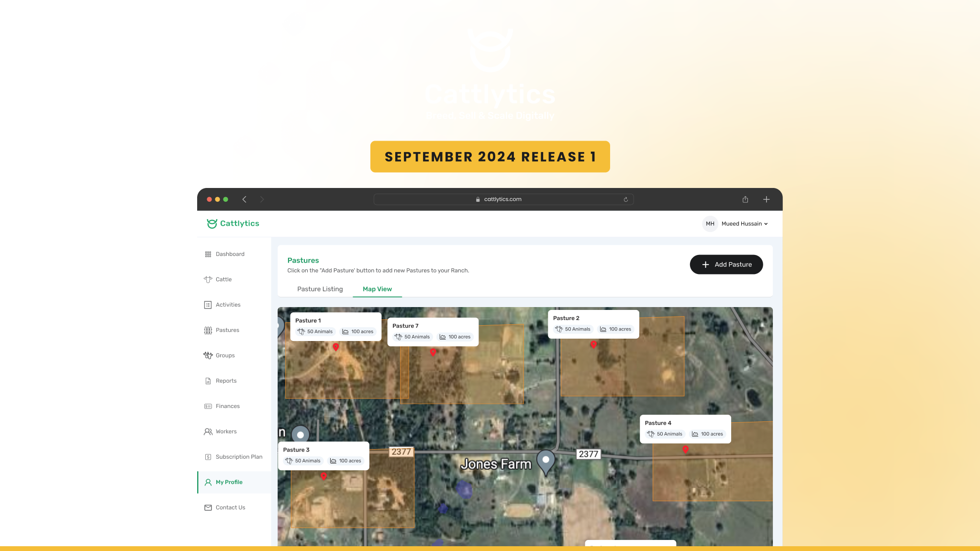Click the red pin in Pasture 2
This screenshot has width=980, height=551.
pyautogui.click(x=593, y=344)
